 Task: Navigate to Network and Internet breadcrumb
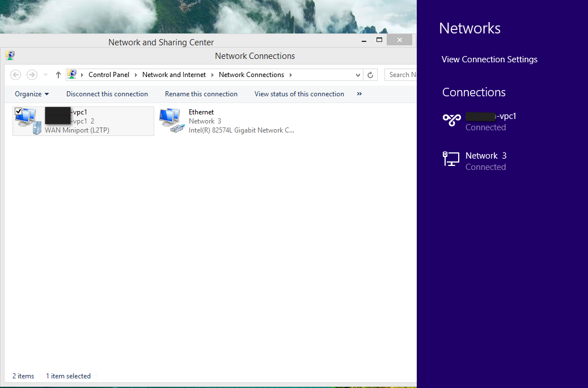[x=174, y=75]
